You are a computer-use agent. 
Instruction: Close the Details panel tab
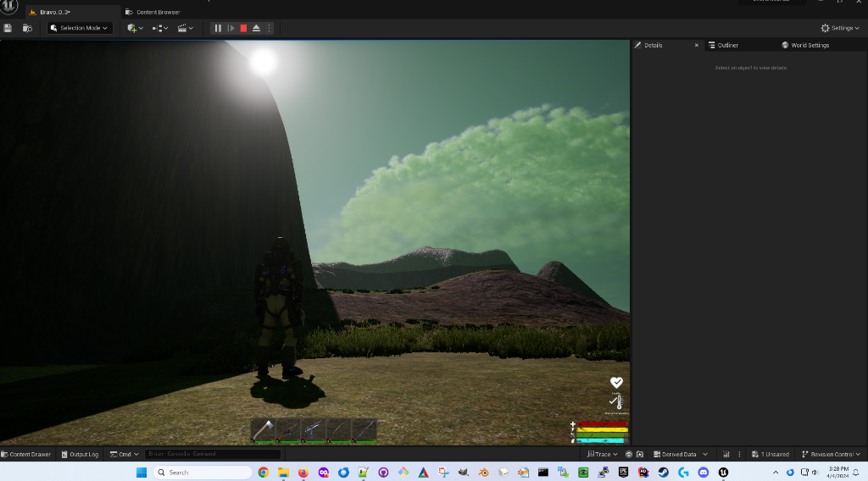(x=697, y=45)
